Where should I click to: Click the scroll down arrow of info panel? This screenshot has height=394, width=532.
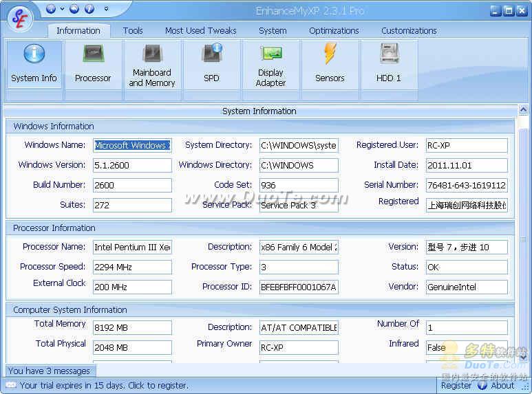(523, 357)
